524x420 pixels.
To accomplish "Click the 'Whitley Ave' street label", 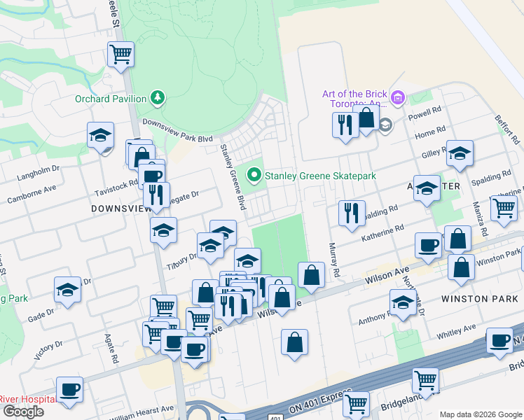I will [x=456, y=332].
